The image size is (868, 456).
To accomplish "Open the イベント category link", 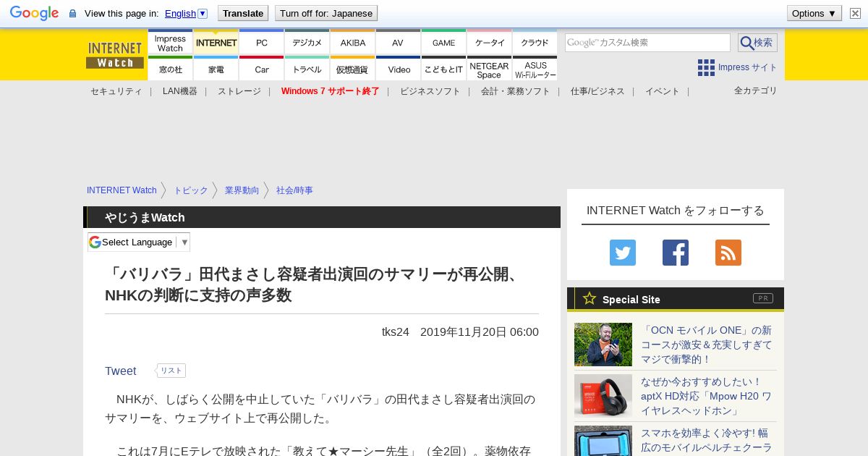I will (662, 91).
